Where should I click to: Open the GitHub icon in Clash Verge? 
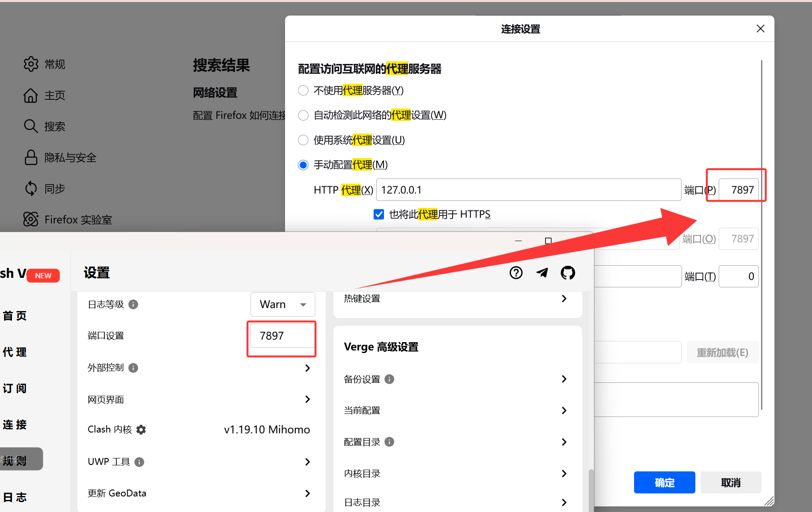click(568, 273)
